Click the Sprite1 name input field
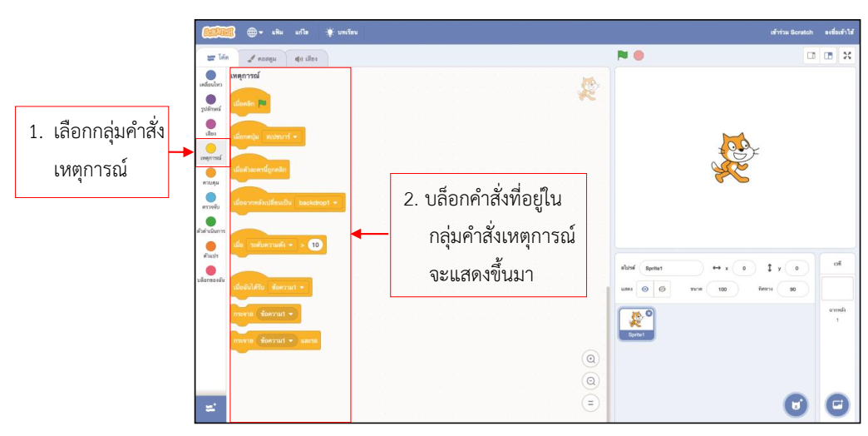 coord(670,268)
